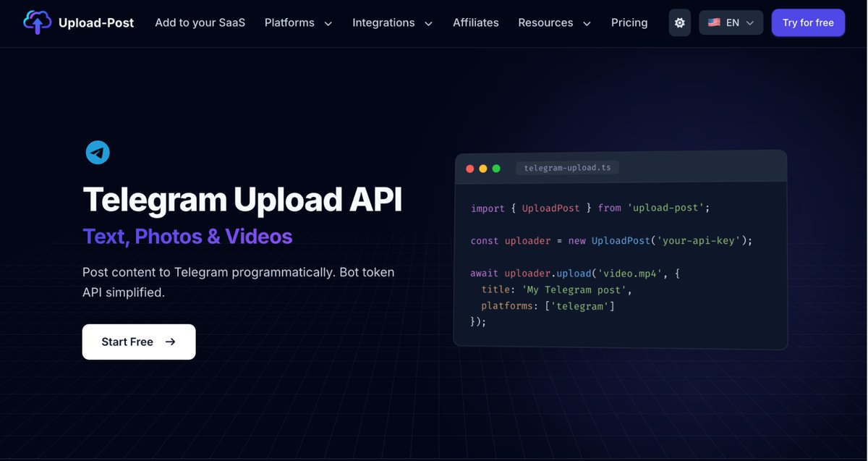Click the Text, Photos & Videos subheading
Screen dimensions: 868x461
click(187, 237)
